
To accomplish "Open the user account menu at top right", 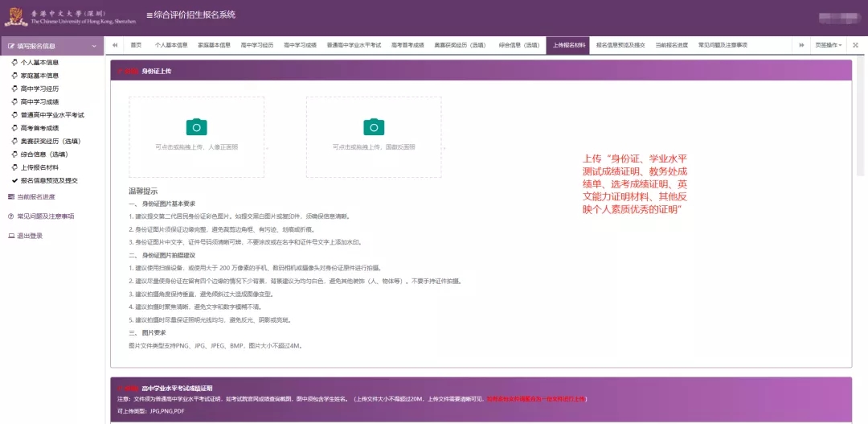I will click(x=836, y=16).
